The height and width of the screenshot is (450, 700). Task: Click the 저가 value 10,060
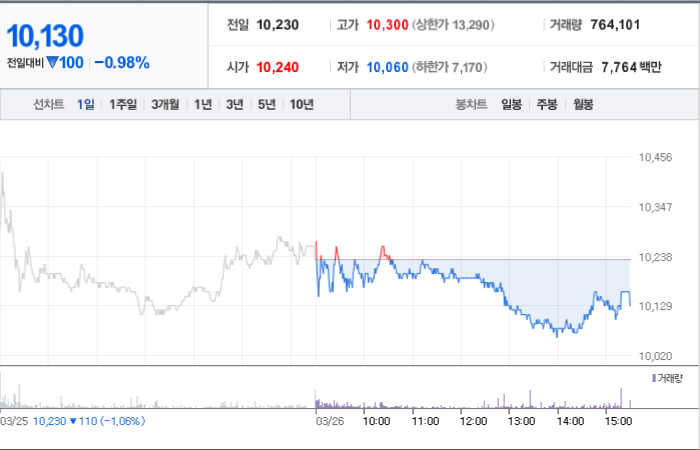388,67
